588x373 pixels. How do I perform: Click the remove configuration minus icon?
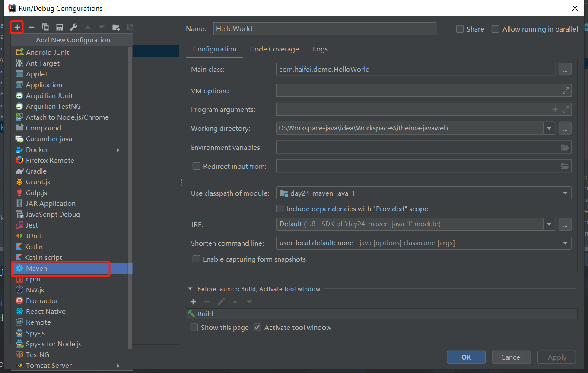pyautogui.click(x=32, y=27)
